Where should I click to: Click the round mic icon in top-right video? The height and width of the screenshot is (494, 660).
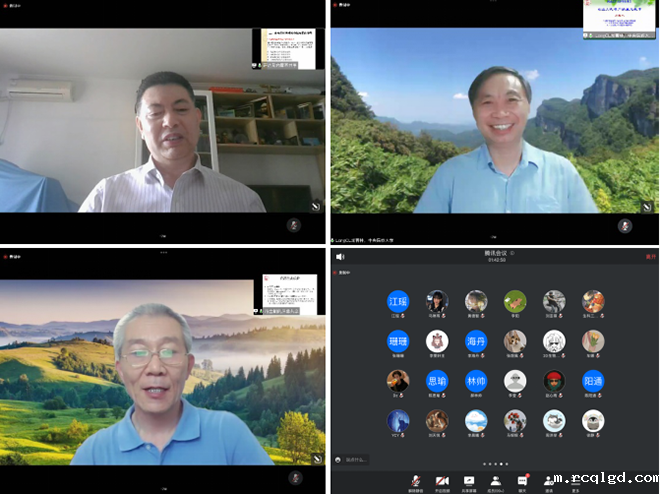coord(624,225)
